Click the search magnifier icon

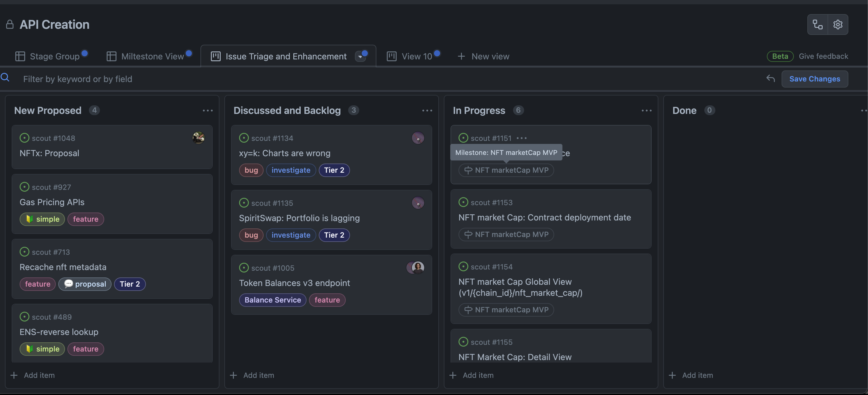click(5, 78)
